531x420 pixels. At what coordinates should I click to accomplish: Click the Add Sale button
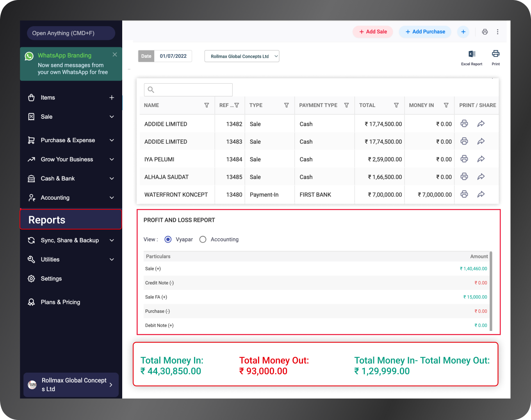pos(373,32)
